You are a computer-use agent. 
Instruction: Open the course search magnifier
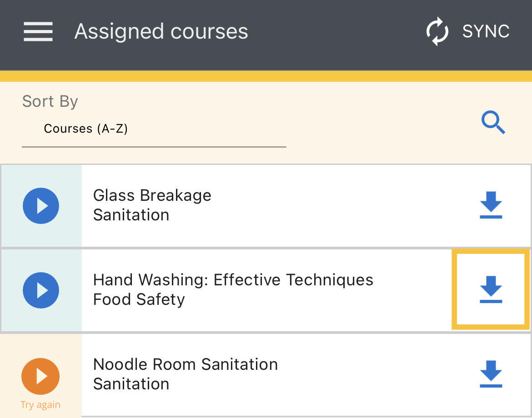tap(493, 122)
